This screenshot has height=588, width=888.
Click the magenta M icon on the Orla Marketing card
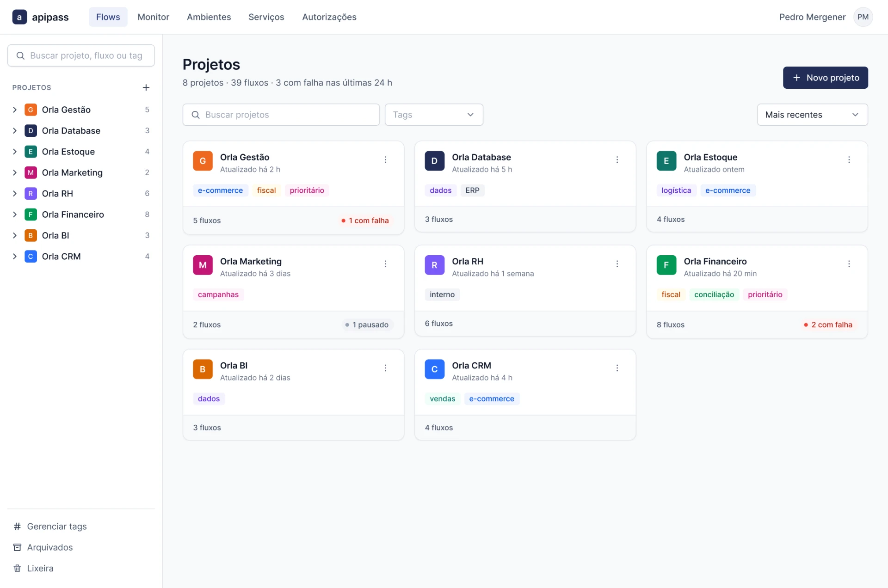pyautogui.click(x=203, y=265)
